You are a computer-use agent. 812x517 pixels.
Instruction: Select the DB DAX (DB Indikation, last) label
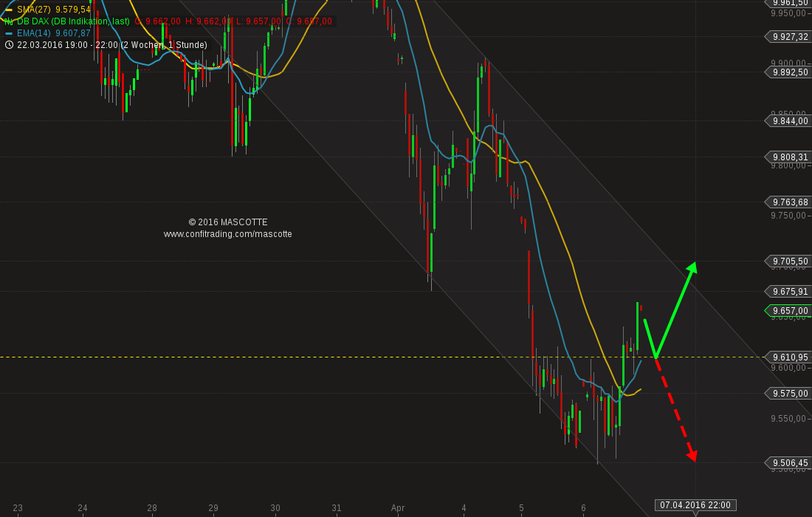[x=73, y=21]
